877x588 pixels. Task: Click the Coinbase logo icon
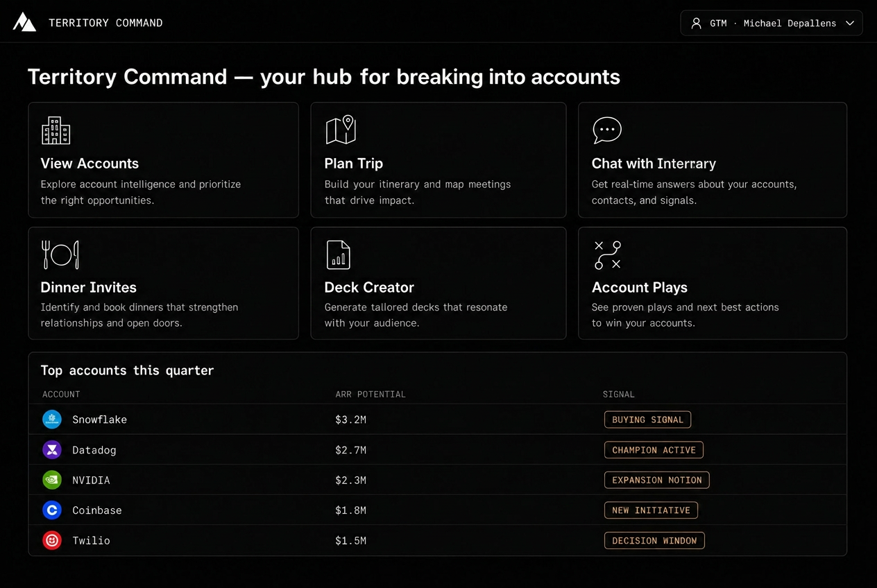click(52, 510)
